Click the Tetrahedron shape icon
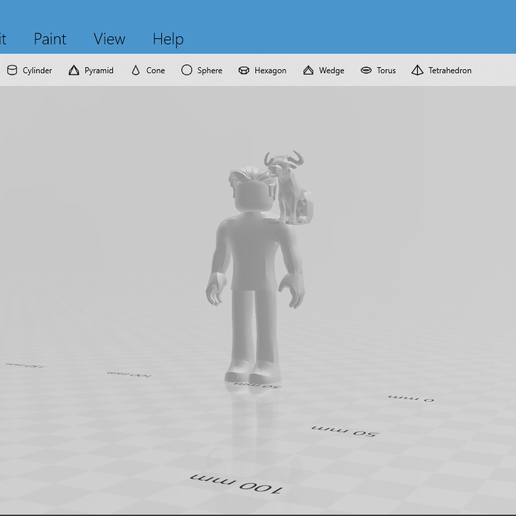The height and width of the screenshot is (516, 516). pyautogui.click(x=417, y=70)
